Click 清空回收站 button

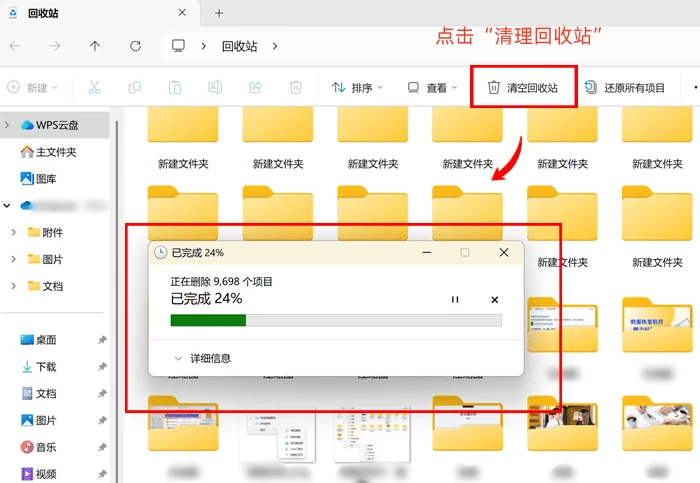click(523, 87)
